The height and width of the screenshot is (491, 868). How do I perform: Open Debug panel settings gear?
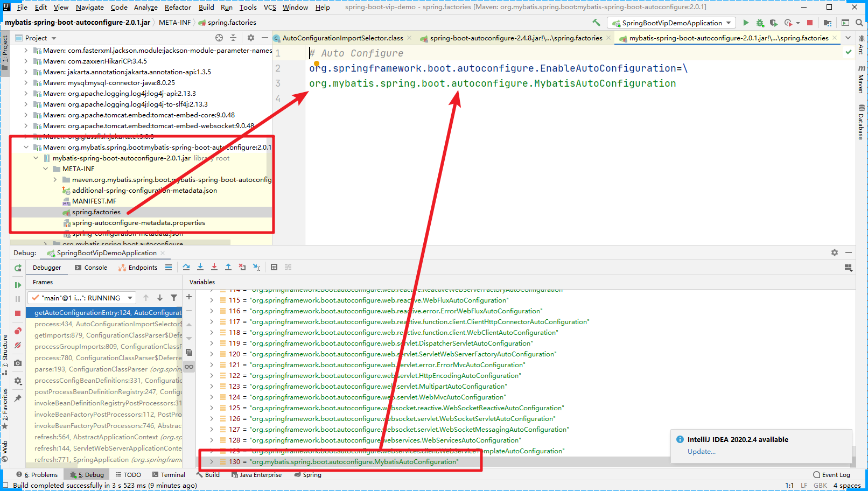835,252
